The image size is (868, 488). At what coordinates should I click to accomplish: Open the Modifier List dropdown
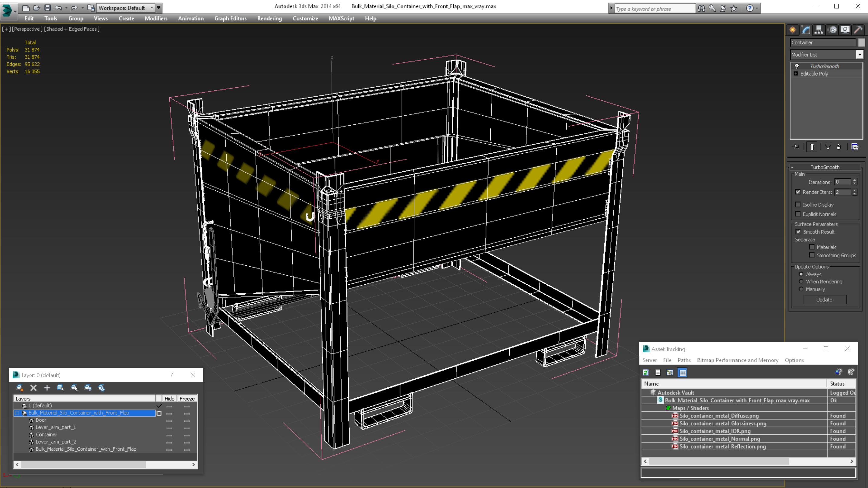pyautogui.click(x=860, y=55)
